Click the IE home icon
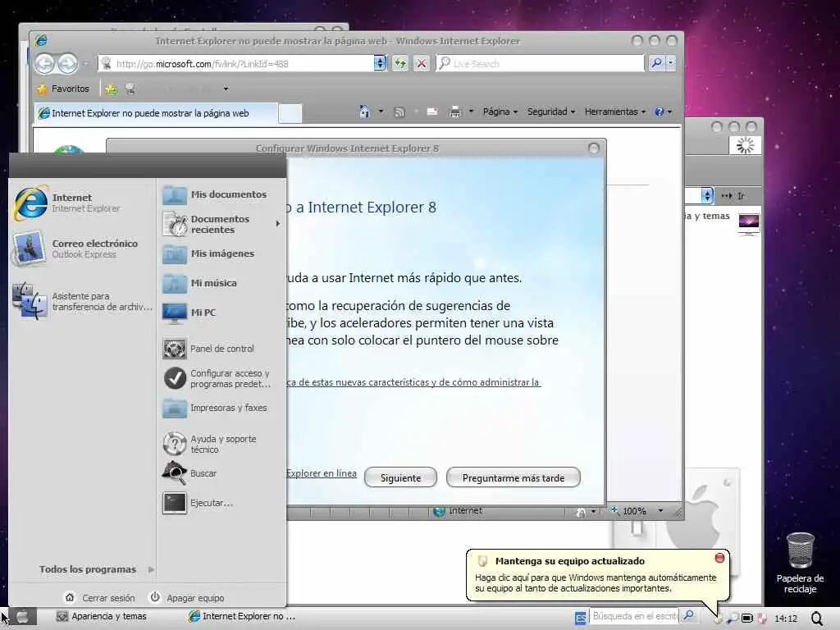Screen dimensions: 840x630 [x=364, y=112]
